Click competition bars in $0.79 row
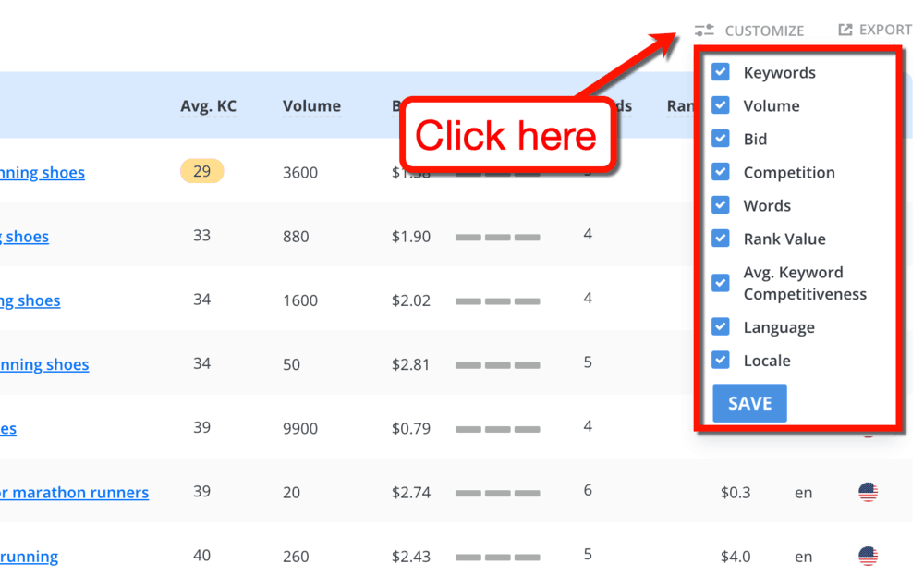The height and width of the screenshot is (576, 924). click(497, 428)
